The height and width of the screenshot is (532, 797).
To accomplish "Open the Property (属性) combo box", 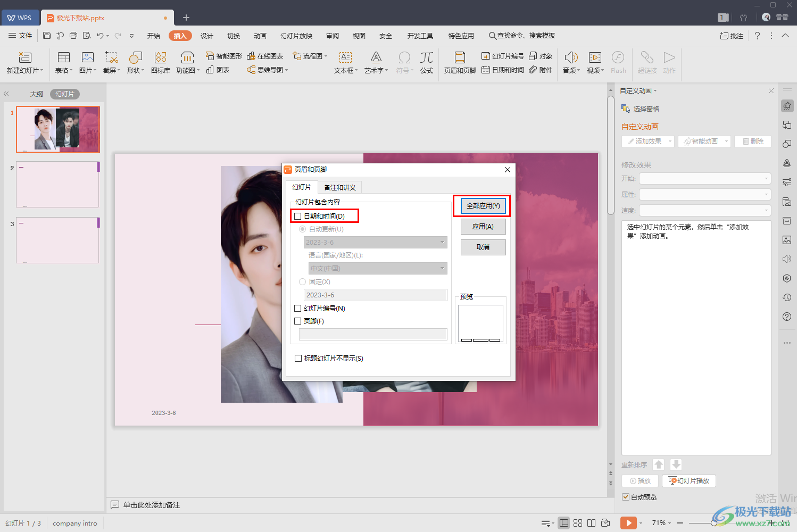I will pyautogui.click(x=705, y=194).
